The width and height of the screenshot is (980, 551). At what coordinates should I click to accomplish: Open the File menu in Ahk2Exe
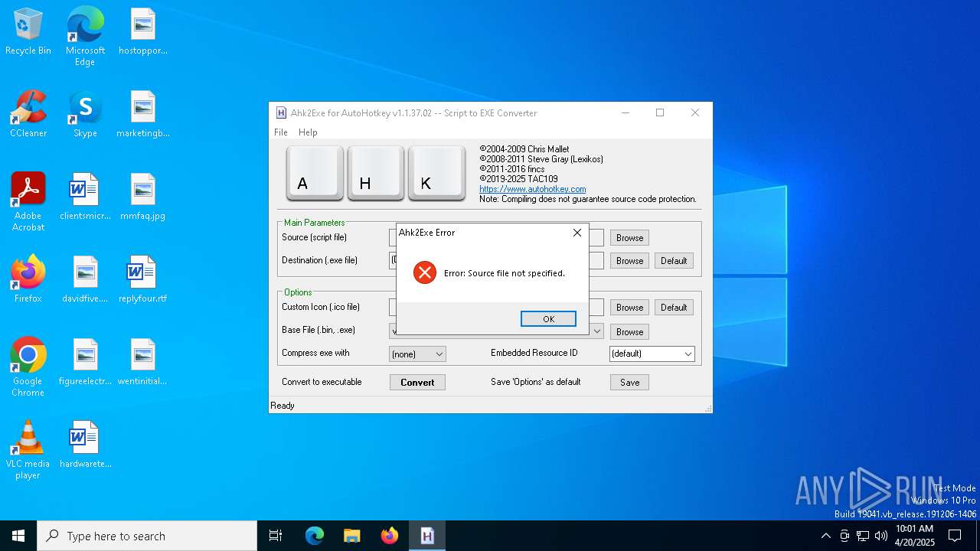[281, 132]
